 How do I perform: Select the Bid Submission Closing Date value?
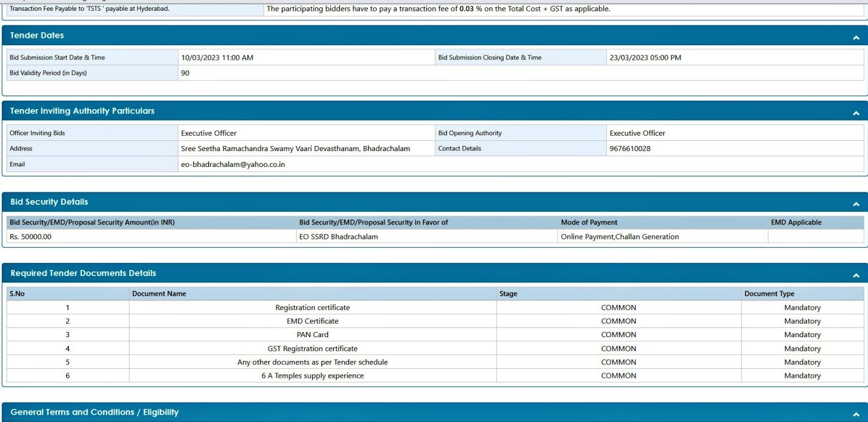[x=646, y=57]
